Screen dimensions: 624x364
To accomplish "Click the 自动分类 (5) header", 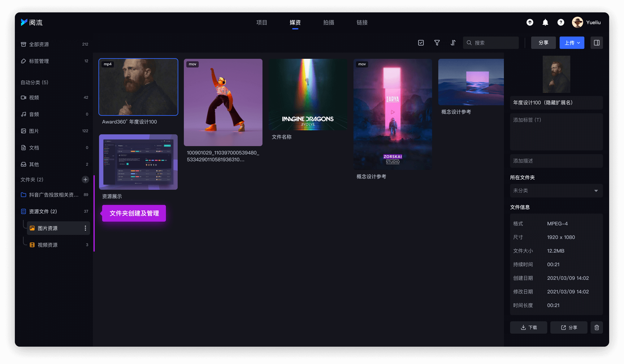I will (x=34, y=82).
